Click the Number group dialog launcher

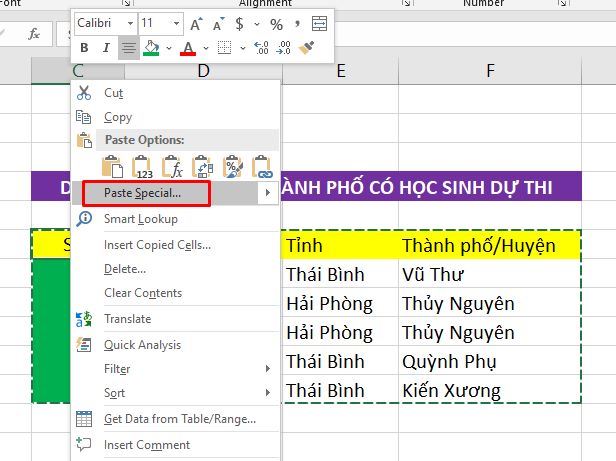click(x=563, y=3)
